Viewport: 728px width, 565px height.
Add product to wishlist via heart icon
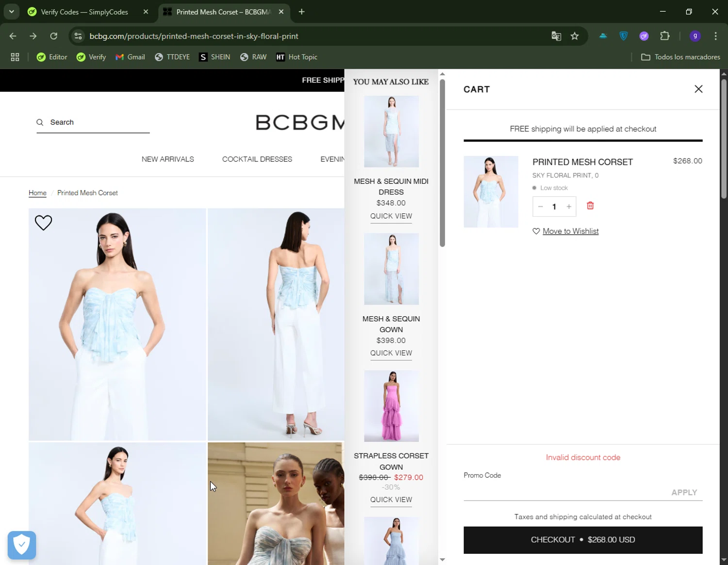(43, 223)
